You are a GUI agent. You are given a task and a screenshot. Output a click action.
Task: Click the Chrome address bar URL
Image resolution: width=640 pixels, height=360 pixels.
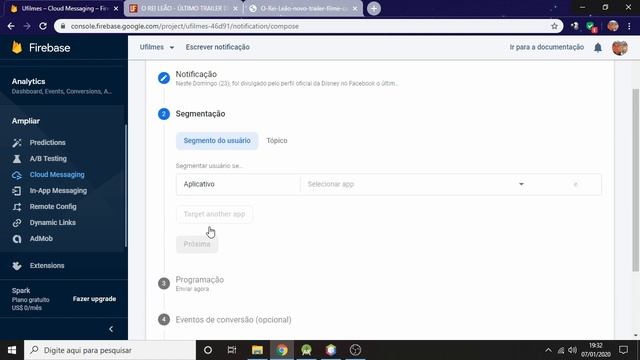pyautogui.click(x=184, y=26)
